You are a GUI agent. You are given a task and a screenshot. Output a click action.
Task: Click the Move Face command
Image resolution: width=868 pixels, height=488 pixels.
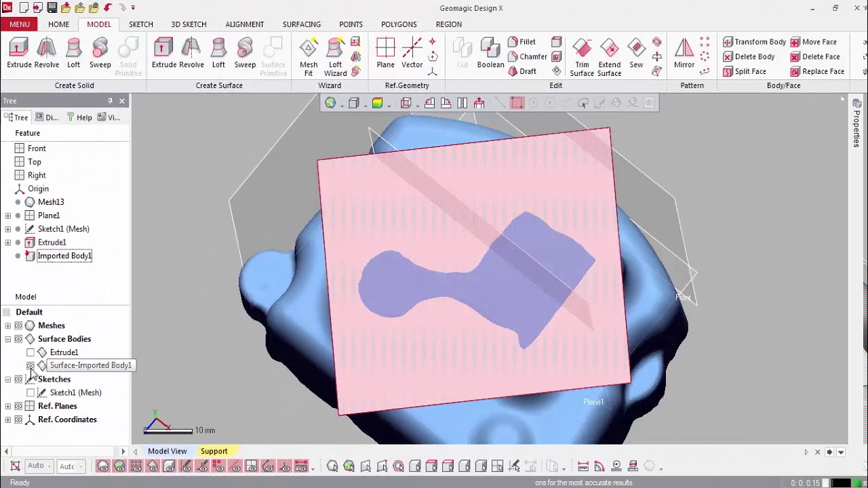pyautogui.click(x=813, y=42)
